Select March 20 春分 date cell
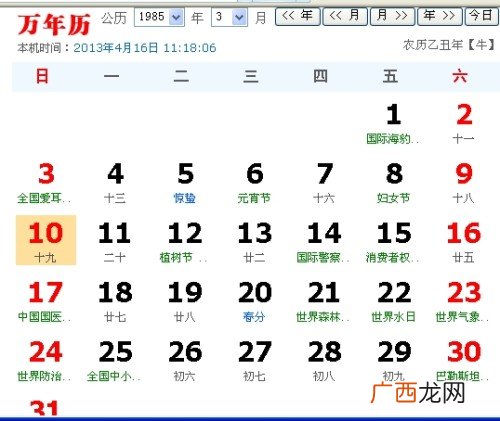Viewport: 500px width, 421px height. (255, 300)
